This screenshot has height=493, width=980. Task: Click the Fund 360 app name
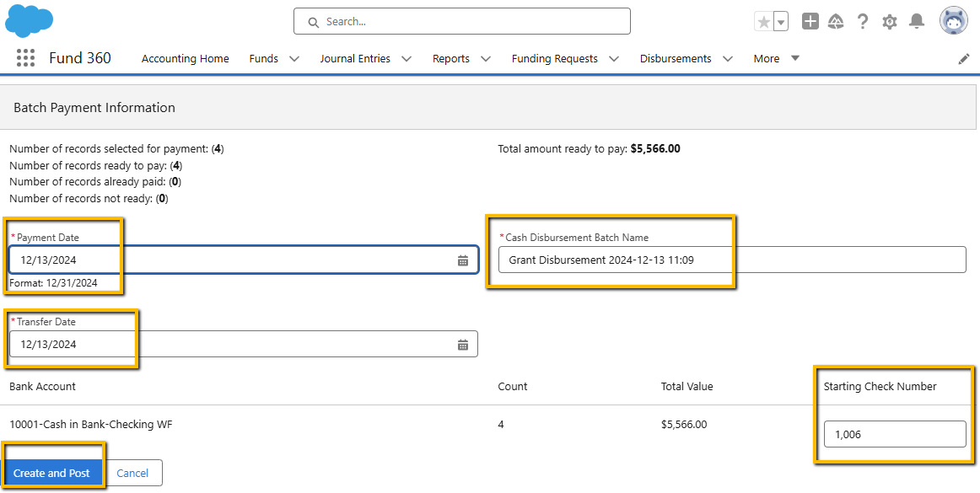(80, 58)
